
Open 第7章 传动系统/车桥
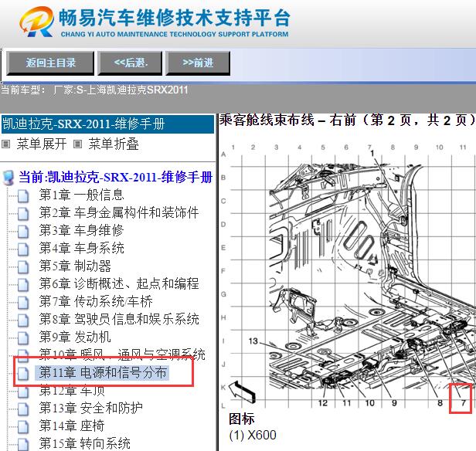click(x=96, y=301)
